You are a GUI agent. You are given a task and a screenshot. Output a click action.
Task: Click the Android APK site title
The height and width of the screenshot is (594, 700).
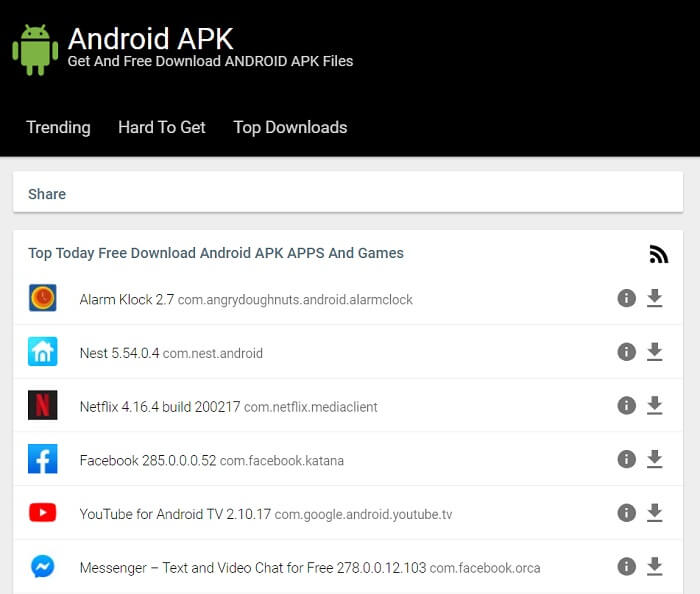[x=150, y=38]
